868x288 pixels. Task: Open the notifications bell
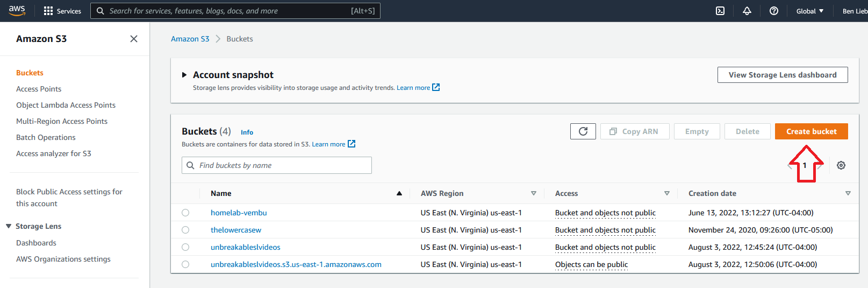747,11
